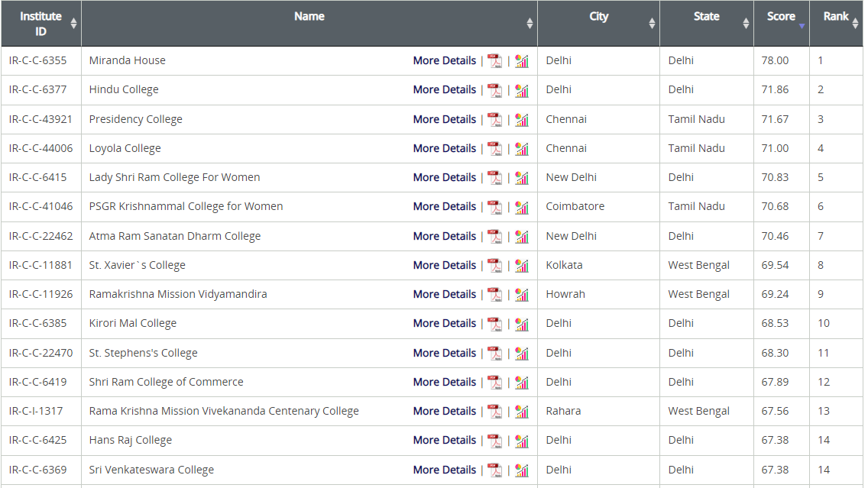Open More Details for Hans Raj College
868x488 pixels.
(x=445, y=440)
